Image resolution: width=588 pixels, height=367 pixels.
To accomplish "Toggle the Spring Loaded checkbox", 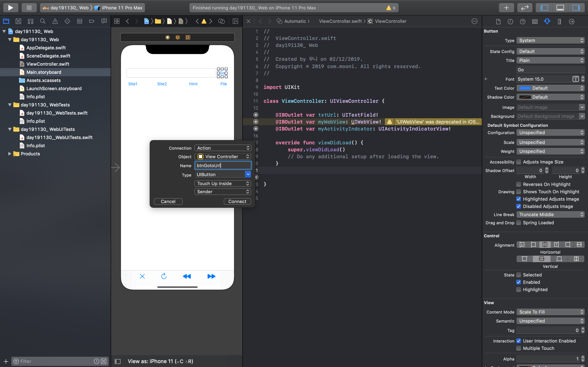I will click(519, 223).
